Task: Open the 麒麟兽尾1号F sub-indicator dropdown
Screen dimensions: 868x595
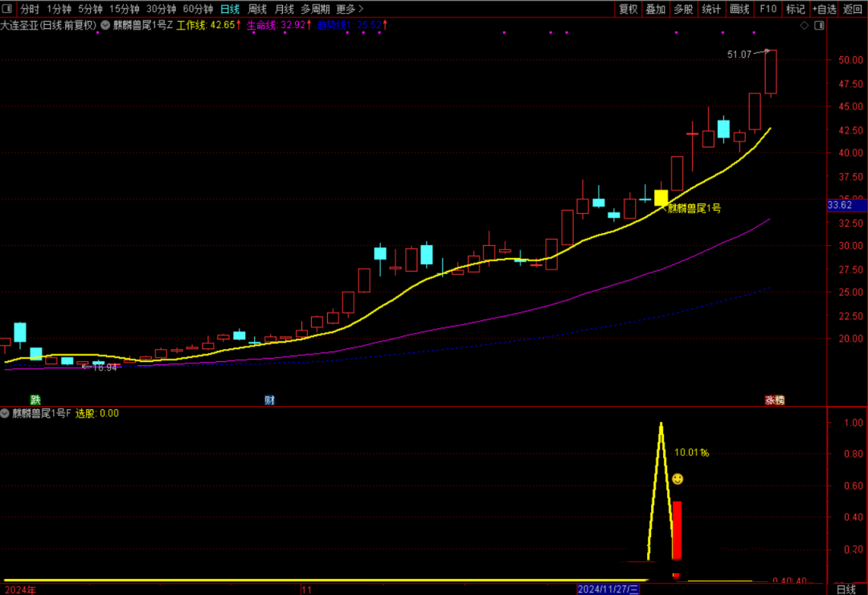Action: (x=6, y=413)
